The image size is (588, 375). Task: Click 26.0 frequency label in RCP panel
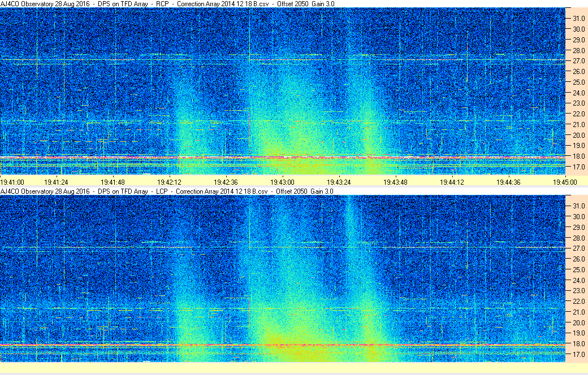[578, 72]
